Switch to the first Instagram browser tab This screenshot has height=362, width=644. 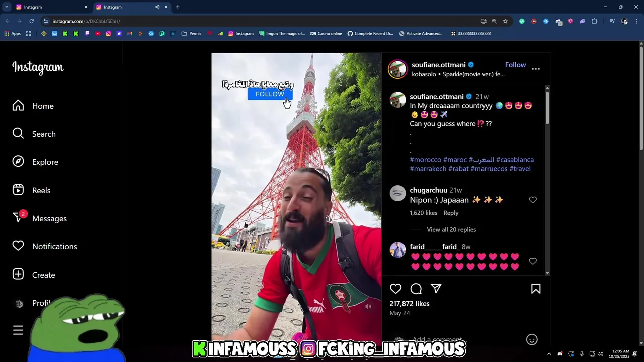52,7
